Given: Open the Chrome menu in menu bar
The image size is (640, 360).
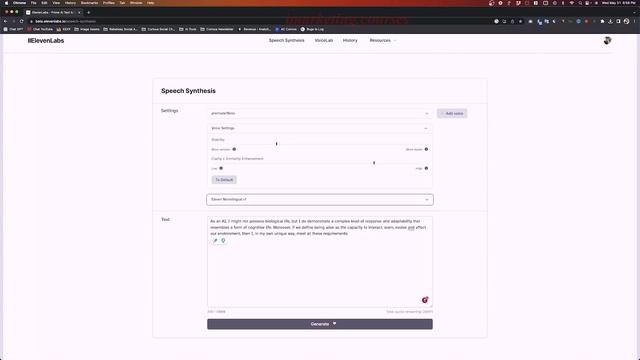Looking at the screenshot, I should click(x=19, y=3).
